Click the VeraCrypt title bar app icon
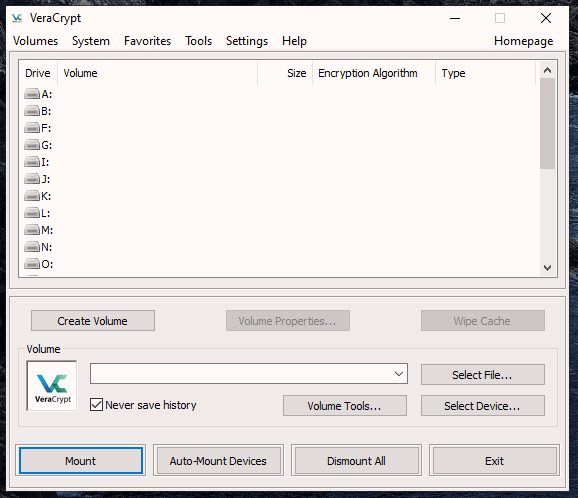This screenshot has width=578, height=498. pos(17,18)
